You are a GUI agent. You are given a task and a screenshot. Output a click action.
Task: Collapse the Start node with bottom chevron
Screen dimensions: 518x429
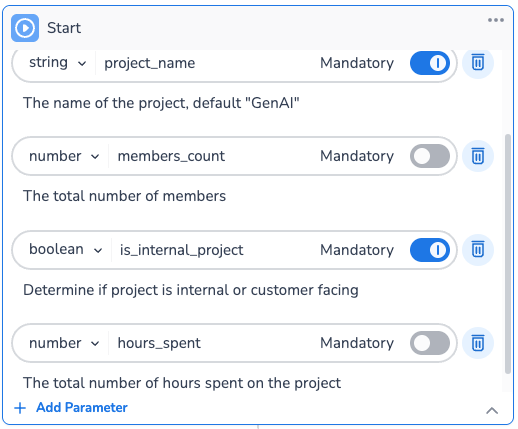492,411
